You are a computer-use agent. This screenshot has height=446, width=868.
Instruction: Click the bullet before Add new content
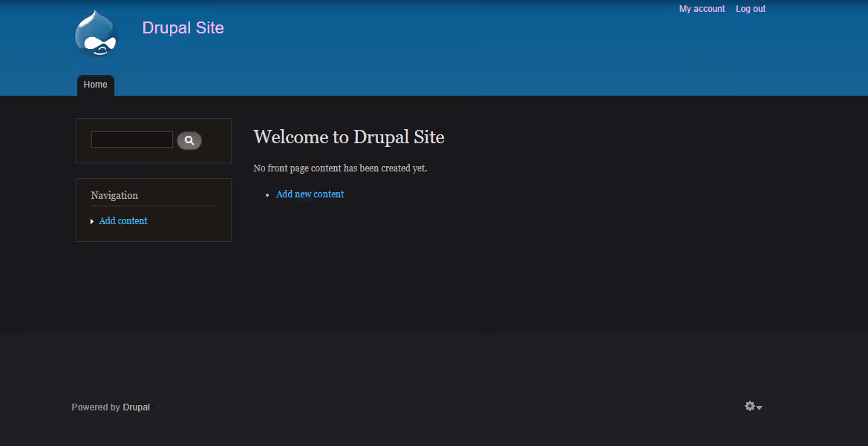(267, 195)
